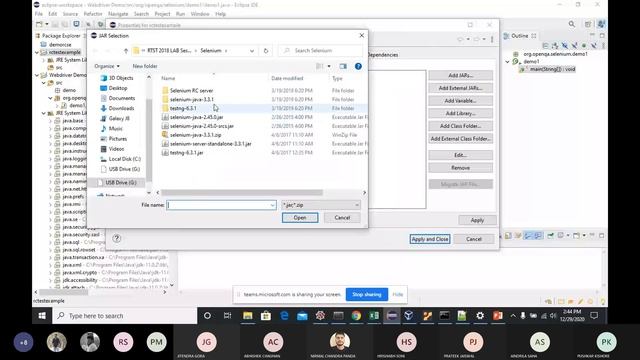Sort files by Name column header
Image resolution: width=640 pixels, height=360 pixels.
pos(168,78)
